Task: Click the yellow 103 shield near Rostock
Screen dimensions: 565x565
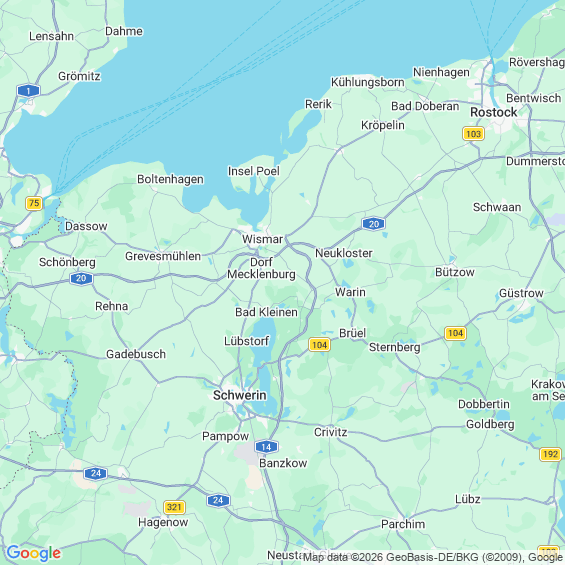Action: pos(473,134)
